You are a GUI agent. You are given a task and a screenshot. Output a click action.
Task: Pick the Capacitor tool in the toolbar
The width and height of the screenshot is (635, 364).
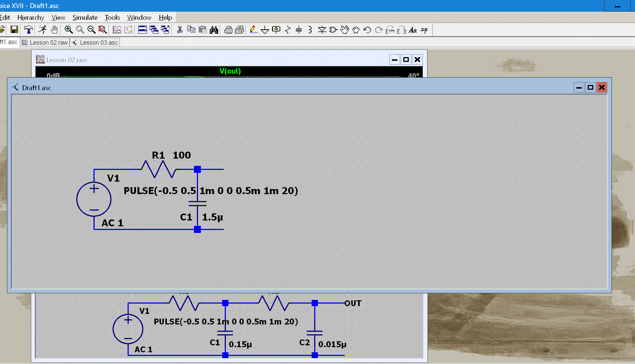coord(299,30)
